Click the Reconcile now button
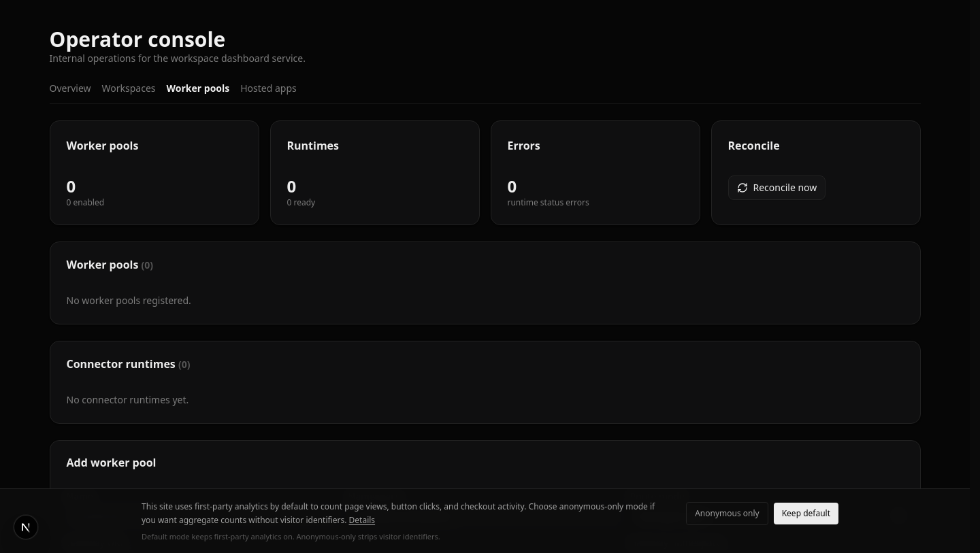The height and width of the screenshot is (553, 980). click(777, 188)
